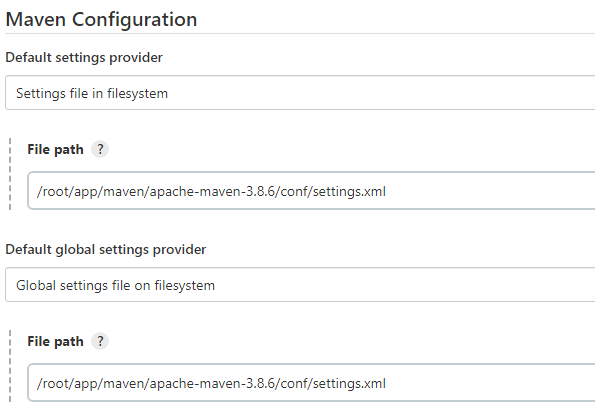Open help for global settings File path

pos(100,341)
